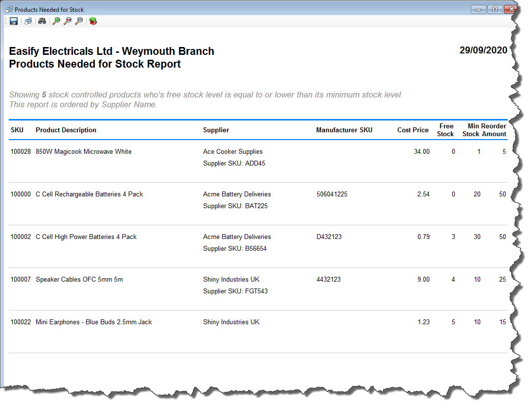532x408 pixels.
Task: Click the Supplier column header
Action: 216,130
